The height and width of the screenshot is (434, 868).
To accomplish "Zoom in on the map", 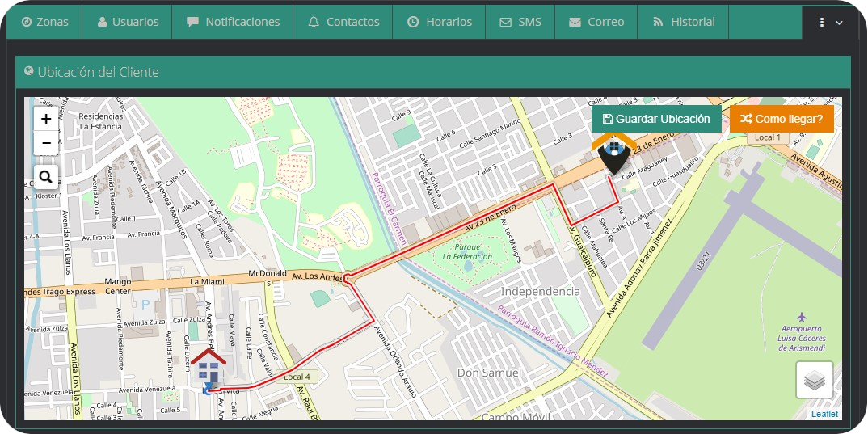I will tap(46, 119).
